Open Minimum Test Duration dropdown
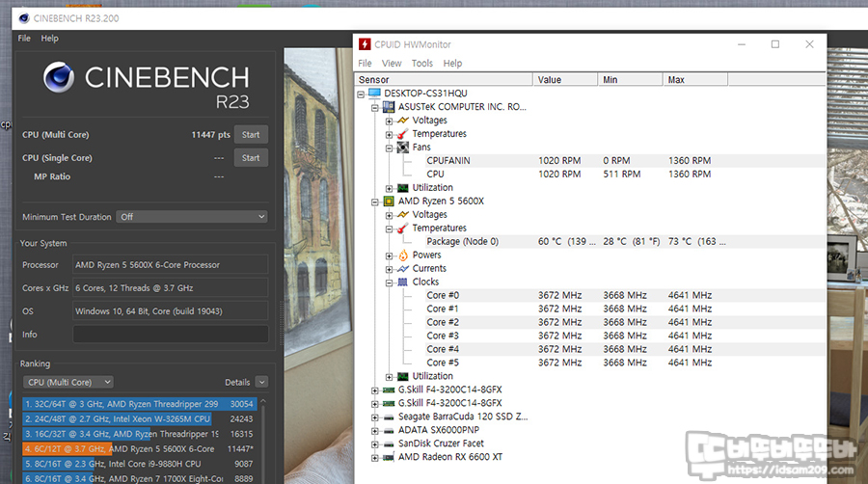 click(192, 217)
